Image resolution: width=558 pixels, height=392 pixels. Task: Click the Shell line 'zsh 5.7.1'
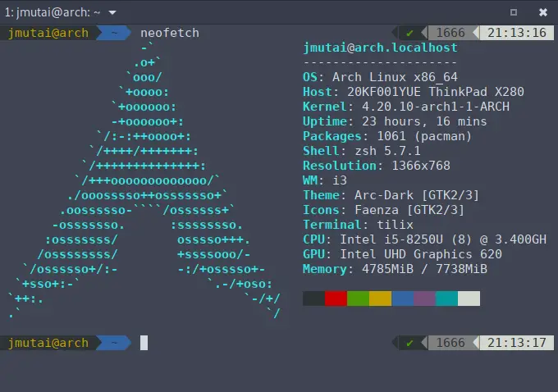(362, 151)
